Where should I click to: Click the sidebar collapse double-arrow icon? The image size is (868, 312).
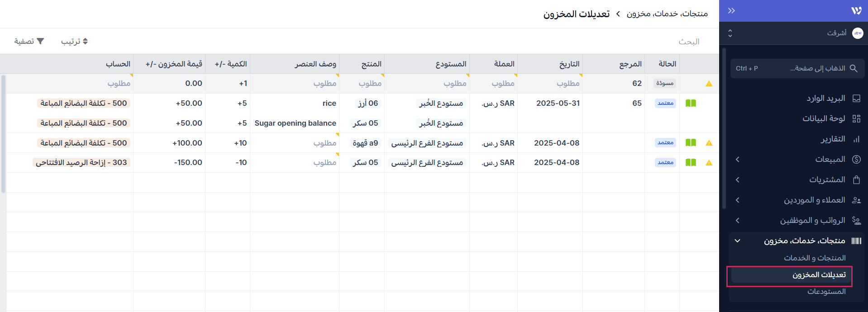tap(731, 11)
